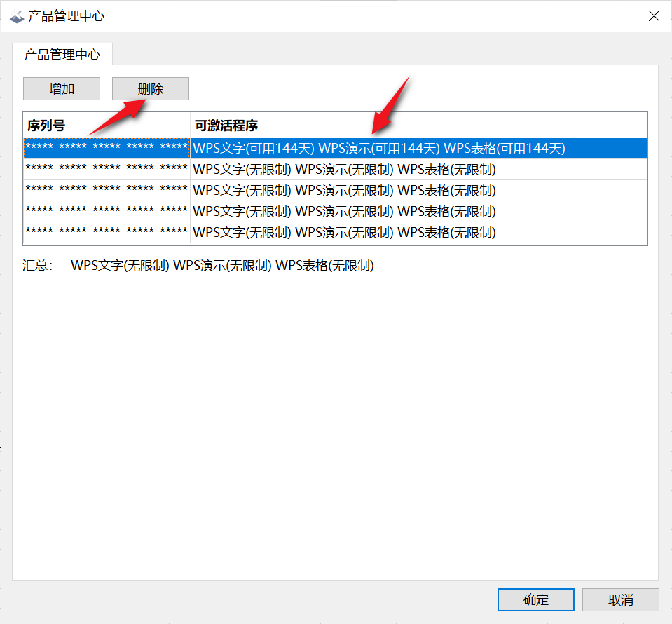Image resolution: width=672 pixels, height=624 pixels.
Task: Click the 删除 button
Action: pyautogui.click(x=151, y=89)
